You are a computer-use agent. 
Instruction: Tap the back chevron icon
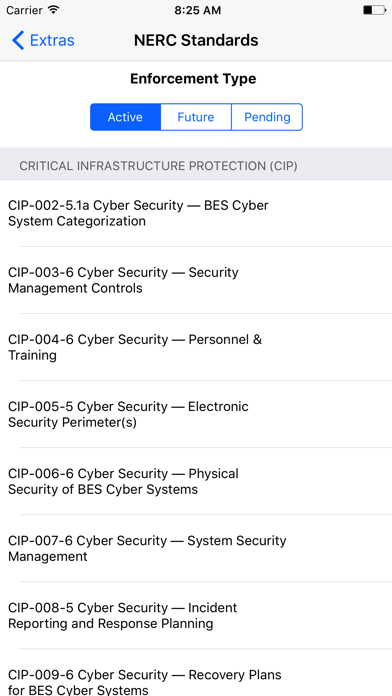pyautogui.click(x=18, y=40)
